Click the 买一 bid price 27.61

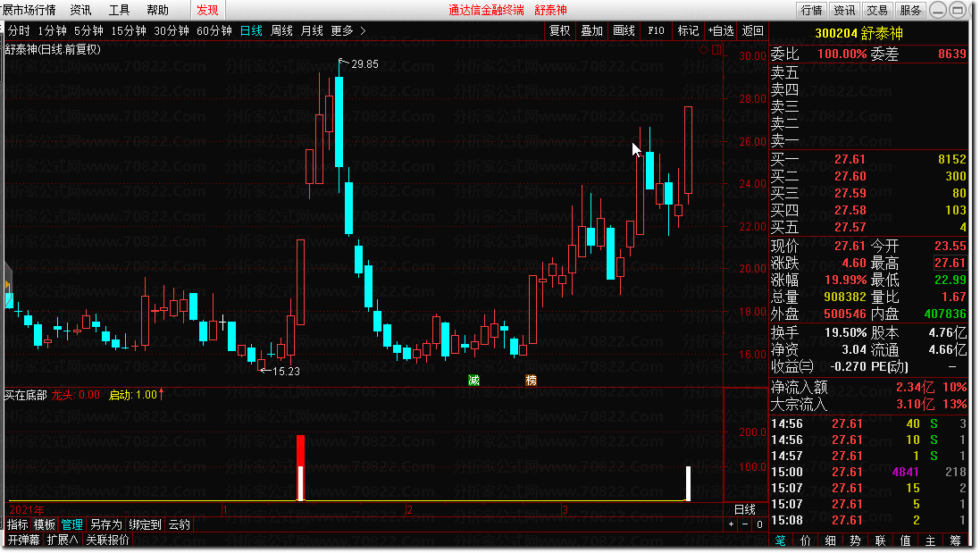click(x=850, y=159)
